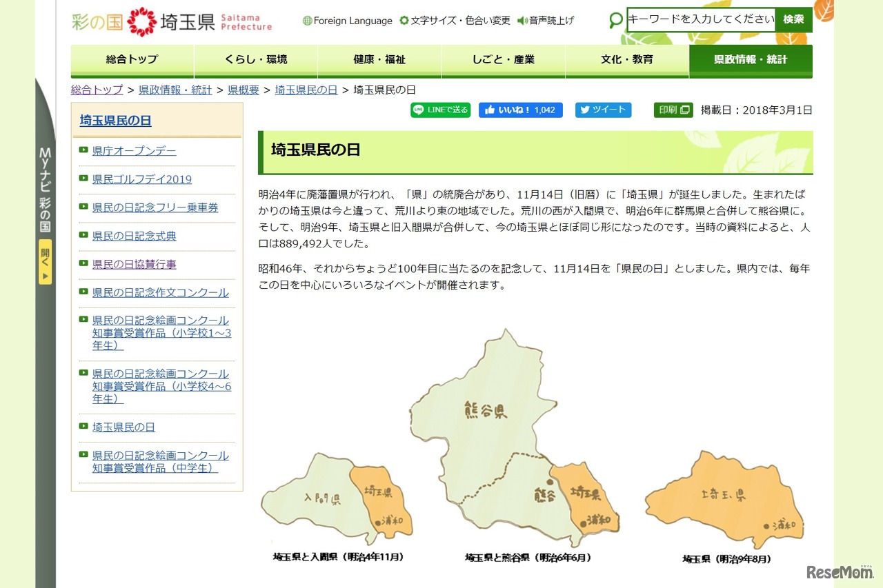Open the 健康・福祉 section
The height and width of the screenshot is (588, 883).
[379, 61]
